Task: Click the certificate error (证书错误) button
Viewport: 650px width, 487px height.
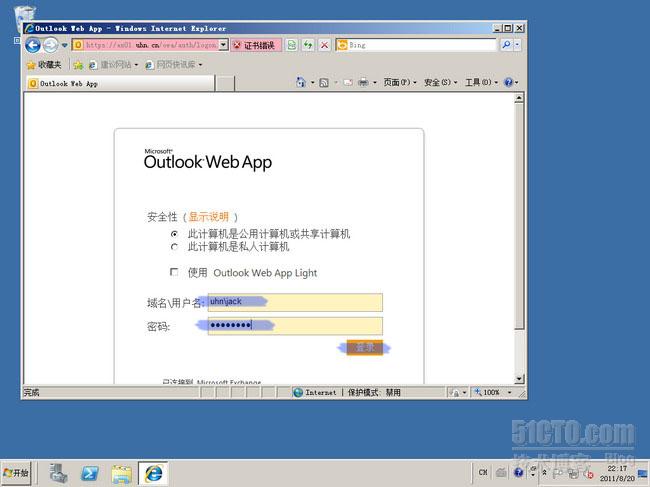Action: click(257, 45)
